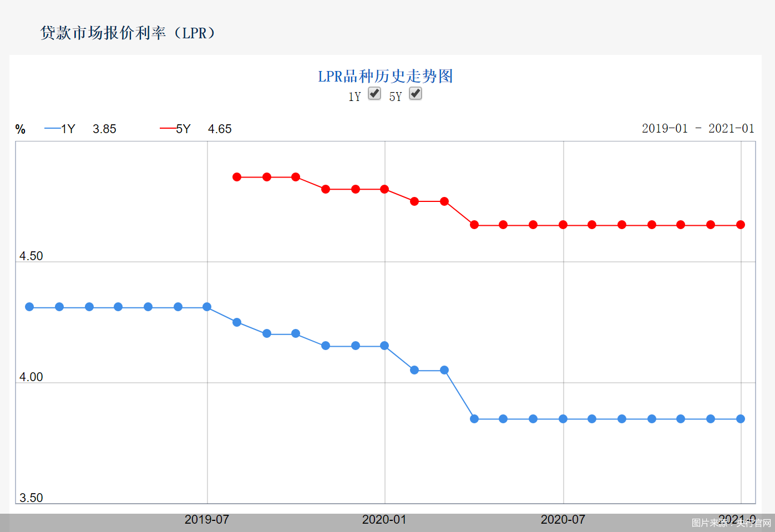775x532 pixels.
Task: Click red 5Y point on 2020-01 gridline
Action: [384, 189]
